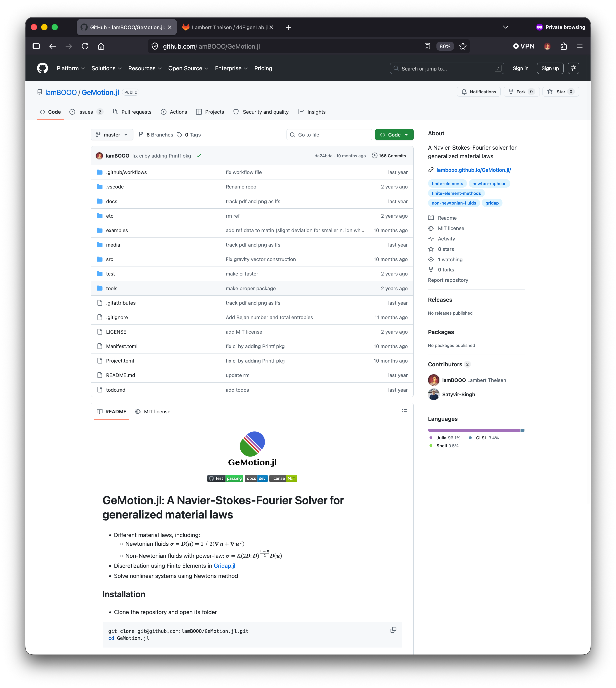
Task: Toggle the browser sidebar panel
Action: pyautogui.click(x=36, y=46)
